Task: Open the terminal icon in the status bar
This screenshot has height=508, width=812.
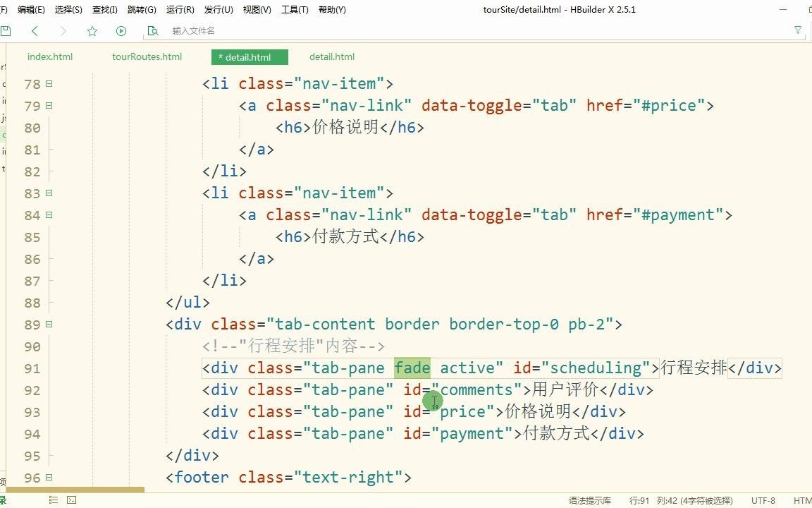Action: (71, 500)
